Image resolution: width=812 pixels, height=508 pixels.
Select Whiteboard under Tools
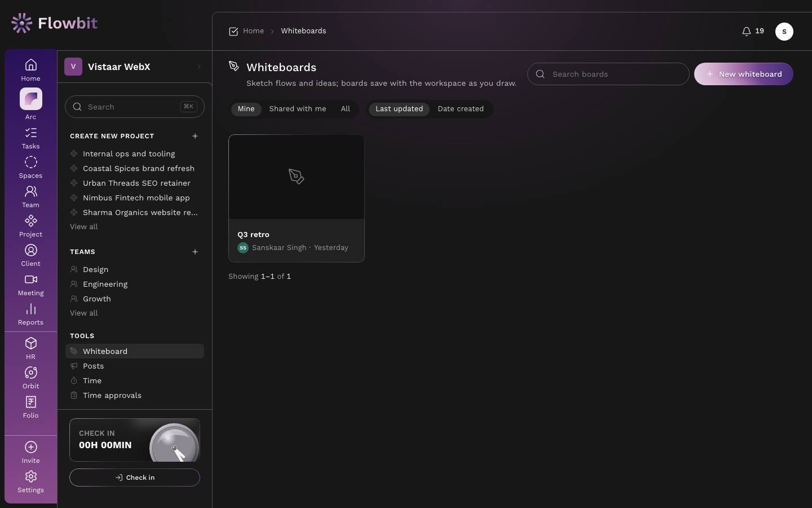pyautogui.click(x=135, y=351)
